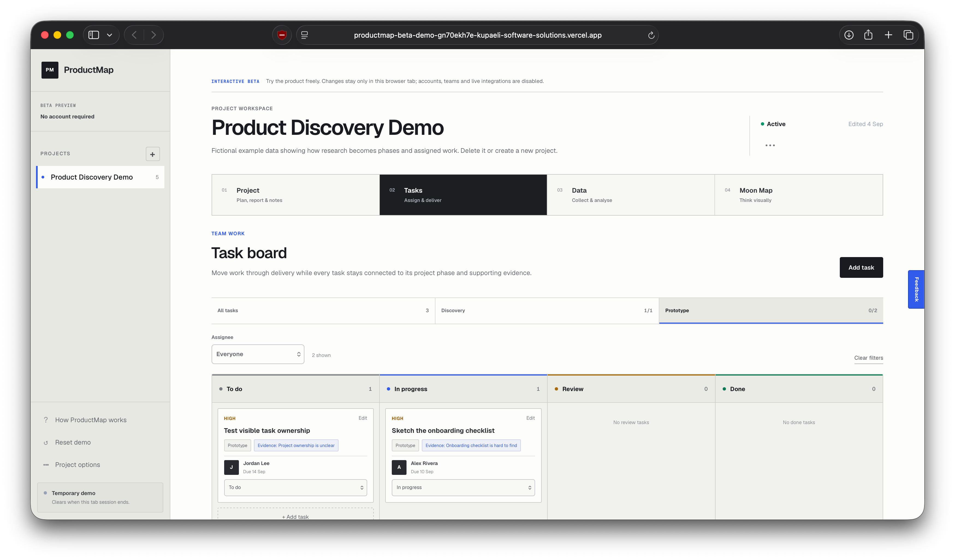Screen dimensions: 955x560
Task: Add a new project with plus button
Action: coord(153,154)
